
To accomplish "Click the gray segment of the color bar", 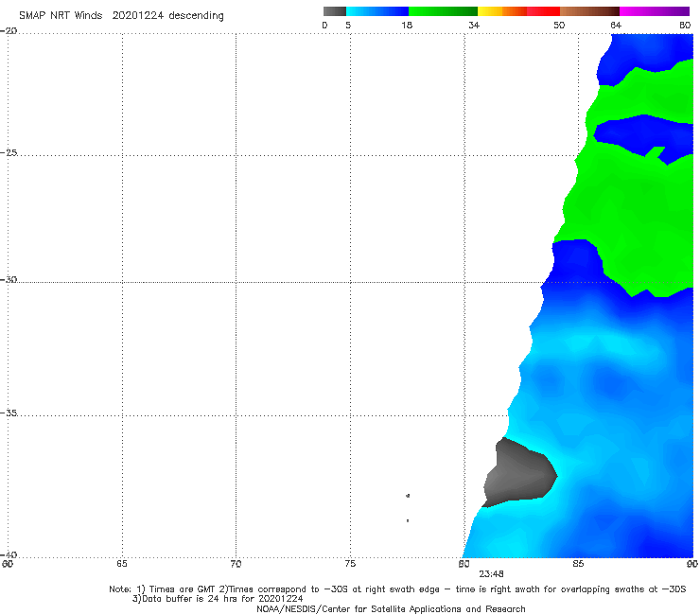I will 335,11.
